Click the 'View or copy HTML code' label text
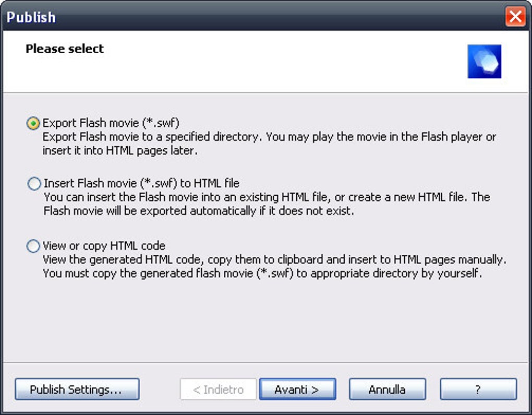 coord(104,246)
